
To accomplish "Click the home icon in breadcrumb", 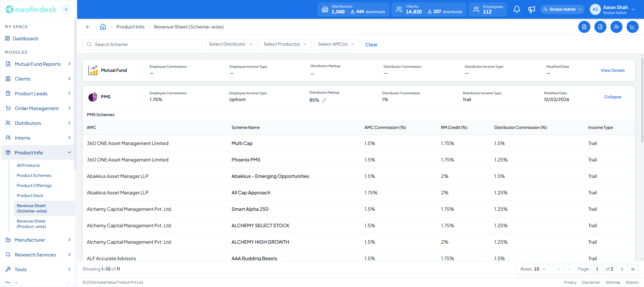I will (x=103, y=27).
